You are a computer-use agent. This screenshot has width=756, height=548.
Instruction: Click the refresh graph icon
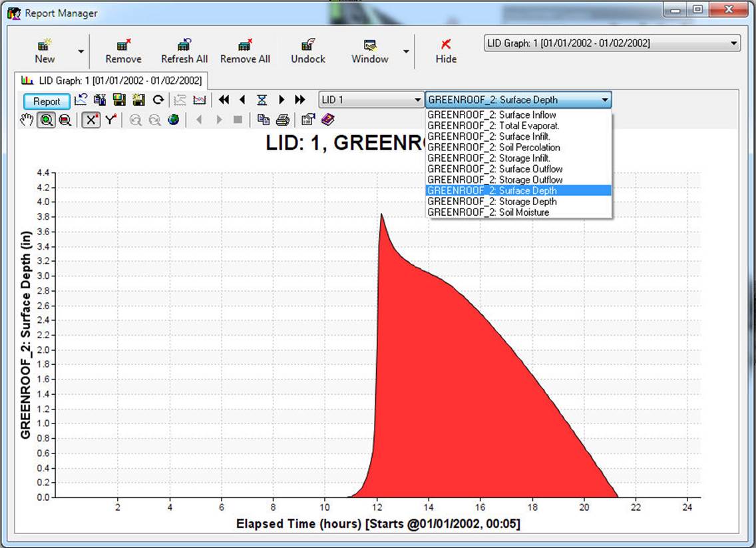pyautogui.click(x=158, y=99)
